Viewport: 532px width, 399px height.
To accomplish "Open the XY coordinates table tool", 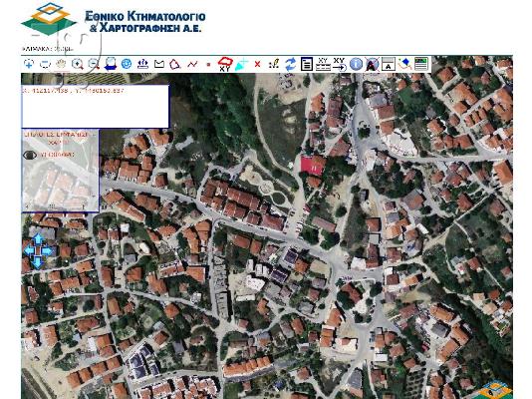I will [323, 64].
